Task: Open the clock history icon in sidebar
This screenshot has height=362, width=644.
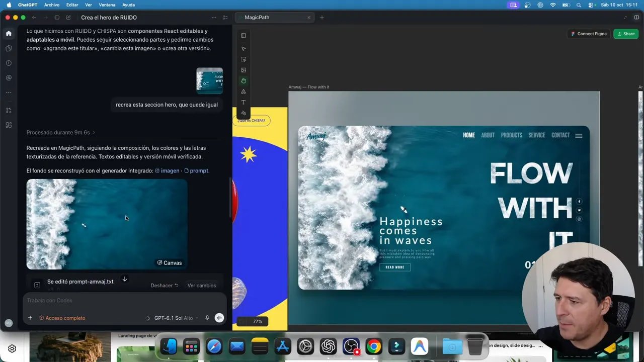Action: pyautogui.click(x=9, y=63)
